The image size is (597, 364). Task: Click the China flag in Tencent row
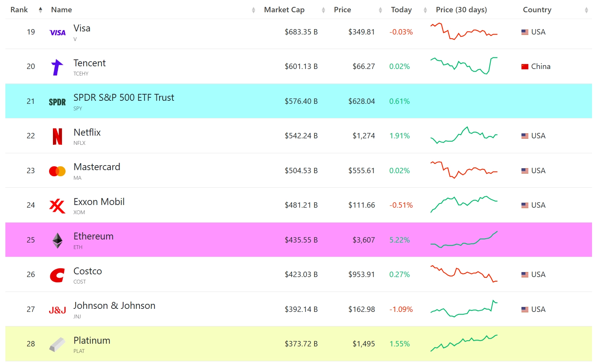tap(525, 67)
